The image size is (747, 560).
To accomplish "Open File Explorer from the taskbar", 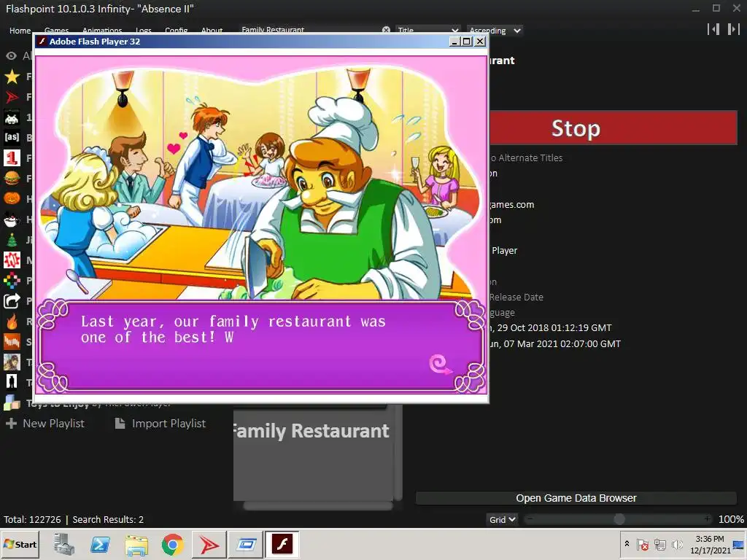I will click(136, 544).
